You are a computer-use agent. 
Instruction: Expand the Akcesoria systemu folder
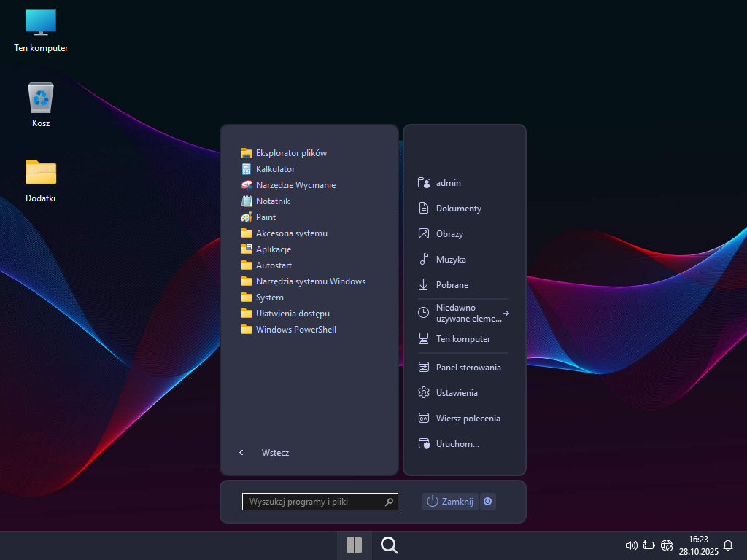coord(291,233)
